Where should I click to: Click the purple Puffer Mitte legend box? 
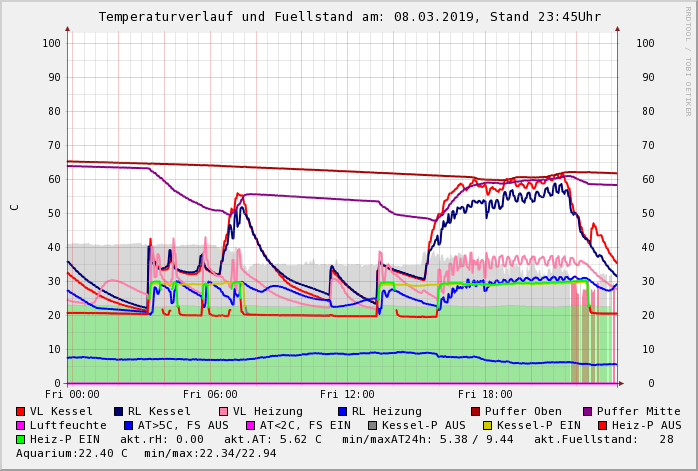(588, 411)
